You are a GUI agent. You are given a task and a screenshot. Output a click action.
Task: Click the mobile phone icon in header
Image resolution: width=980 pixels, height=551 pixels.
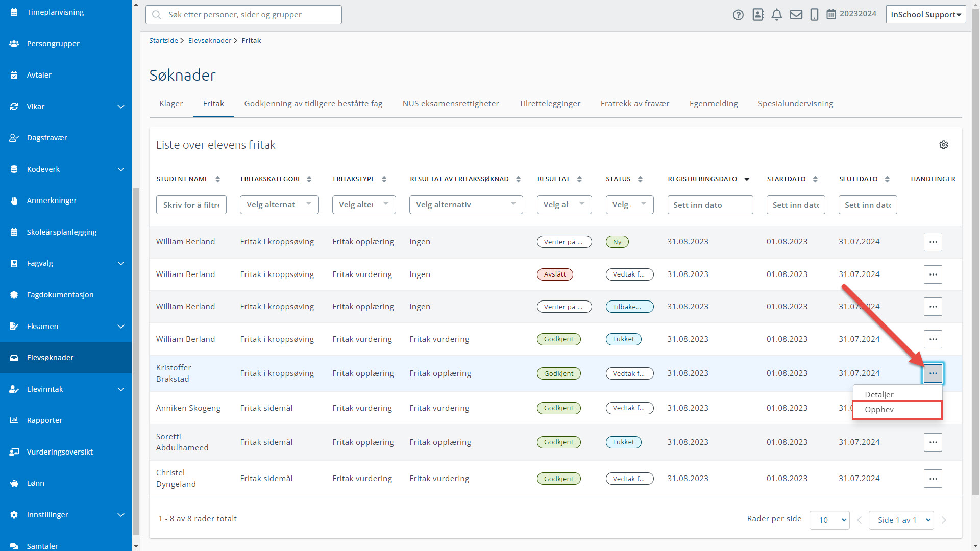(815, 15)
